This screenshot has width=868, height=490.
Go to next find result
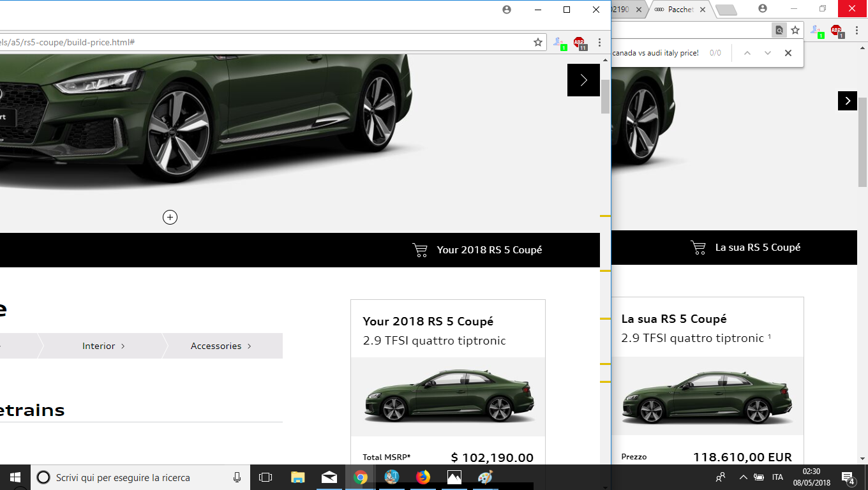(768, 53)
